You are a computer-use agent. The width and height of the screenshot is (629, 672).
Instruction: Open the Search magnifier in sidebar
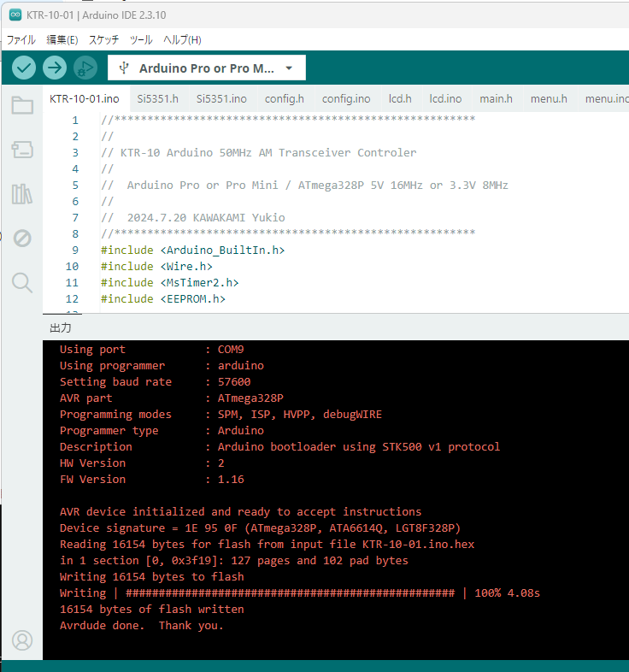point(22,283)
